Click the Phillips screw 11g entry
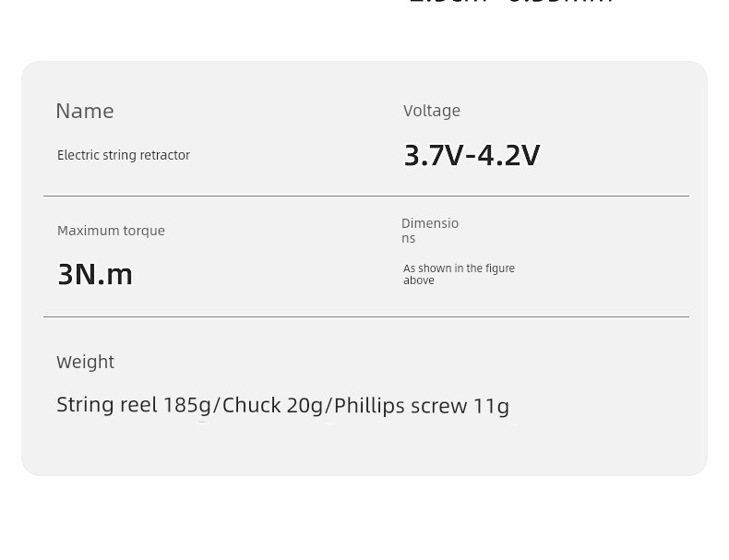The width and height of the screenshot is (729, 560). (x=422, y=405)
